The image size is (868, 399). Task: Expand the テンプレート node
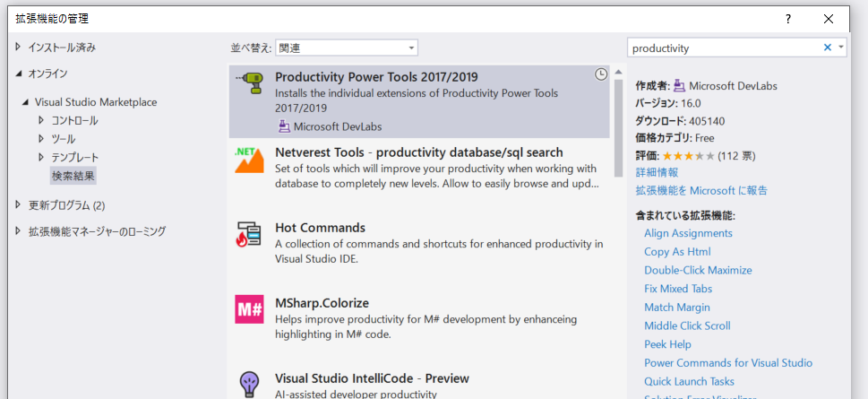41,157
